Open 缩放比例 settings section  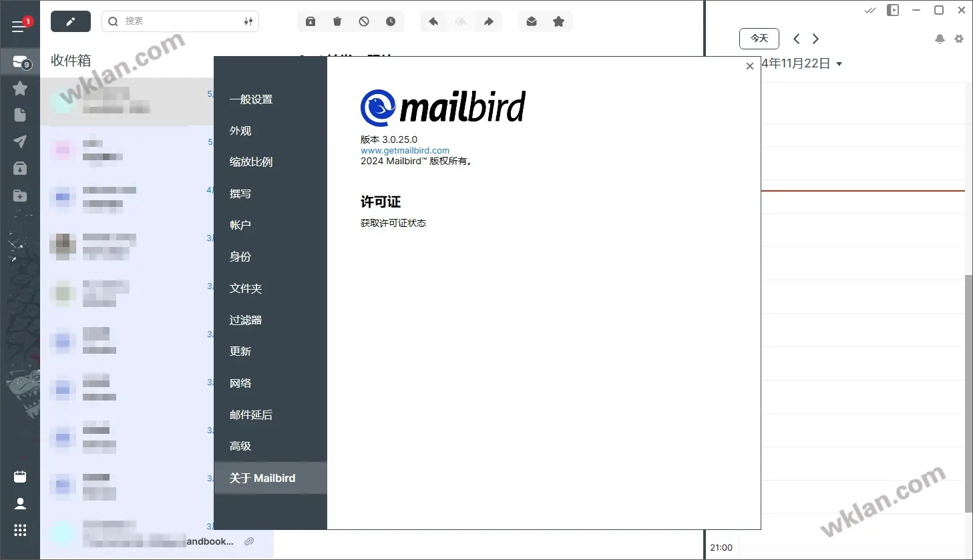point(270,162)
